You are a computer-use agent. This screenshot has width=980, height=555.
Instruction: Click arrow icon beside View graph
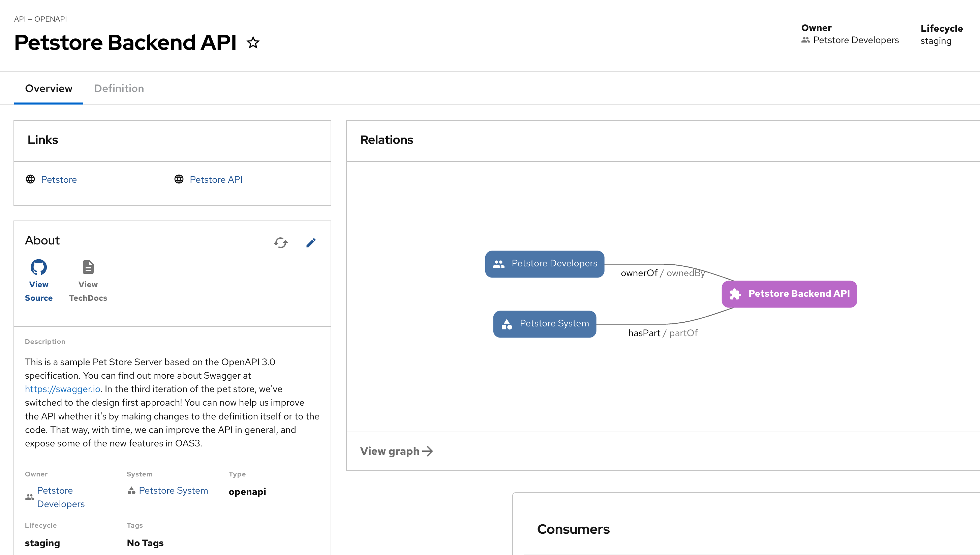pos(428,451)
